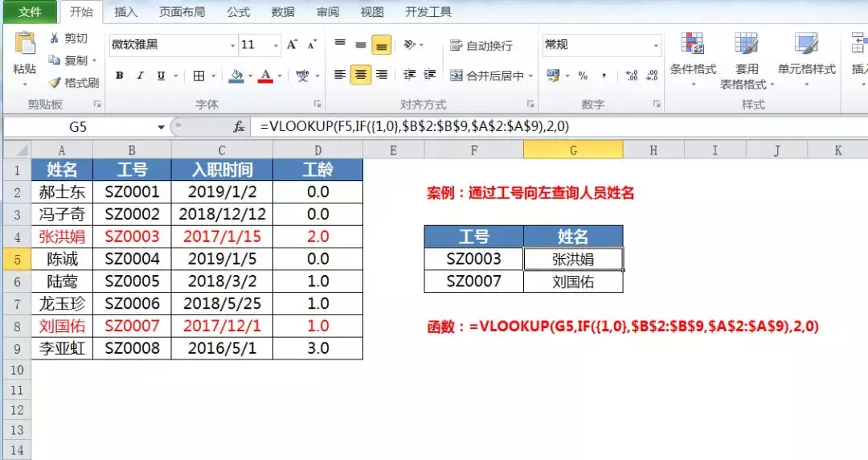Image resolution: width=868 pixels, height=460 pixels.
Task: Click the Cut scissors icon
Action: tap(55, 39)
